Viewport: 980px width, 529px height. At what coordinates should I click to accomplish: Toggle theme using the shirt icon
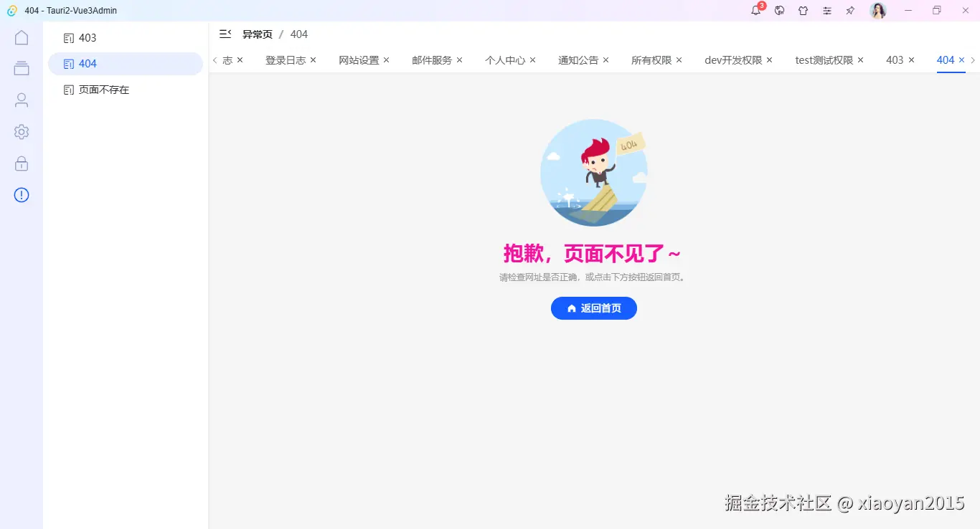pyautogui.click(x=803, y=11)
